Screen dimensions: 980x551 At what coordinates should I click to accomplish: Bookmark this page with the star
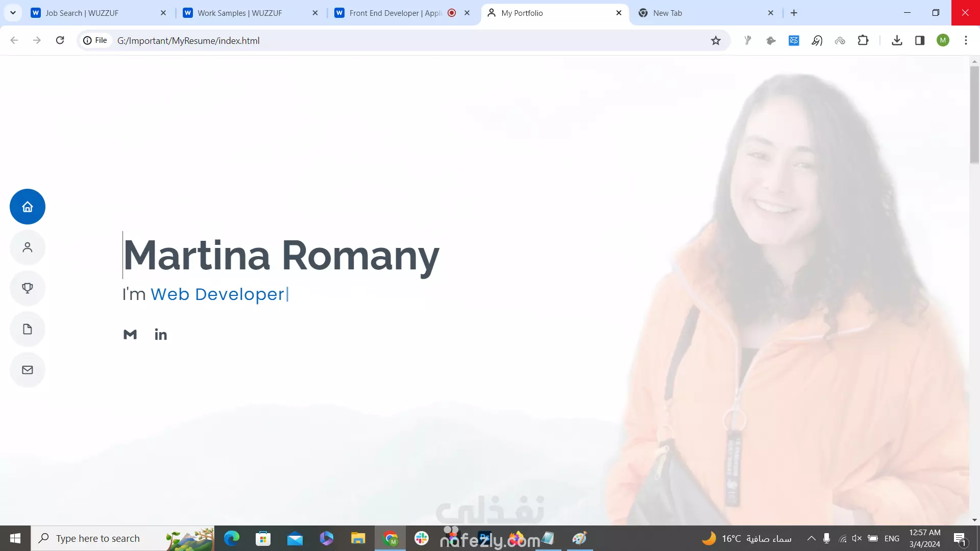click(716, 40)
